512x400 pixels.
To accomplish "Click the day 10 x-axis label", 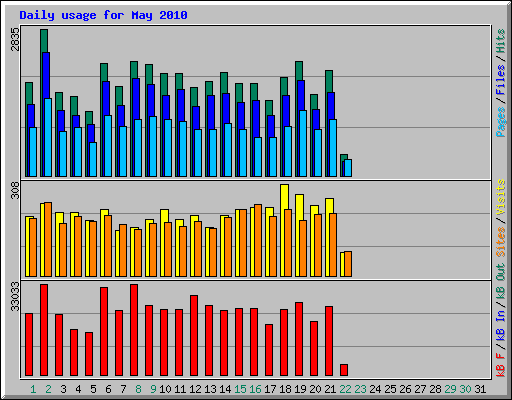I will coord(165,389).
